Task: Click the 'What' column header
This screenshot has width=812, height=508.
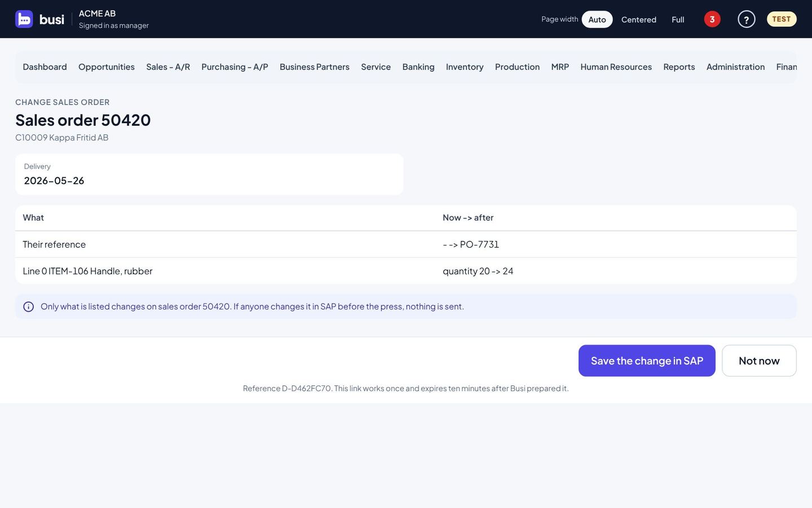Action: coord(33,218)
